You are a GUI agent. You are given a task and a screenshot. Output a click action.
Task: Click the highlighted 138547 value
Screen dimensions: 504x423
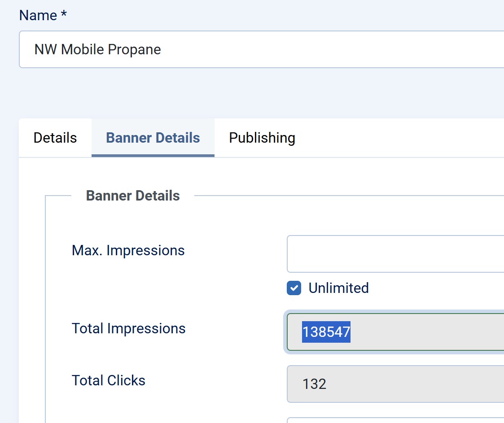[326, 332]
